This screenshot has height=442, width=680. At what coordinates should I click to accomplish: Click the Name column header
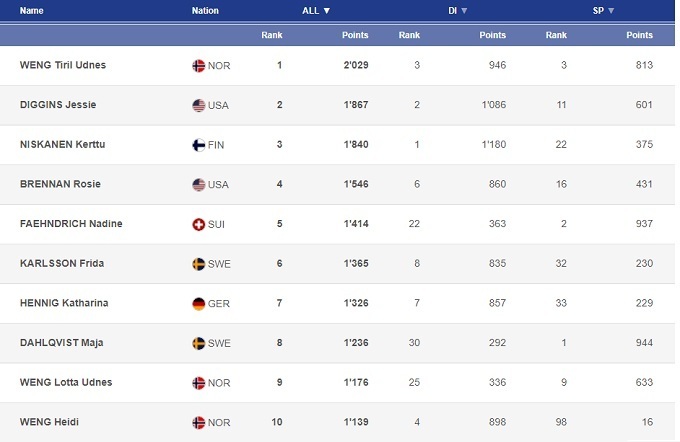tap(32, 11)
